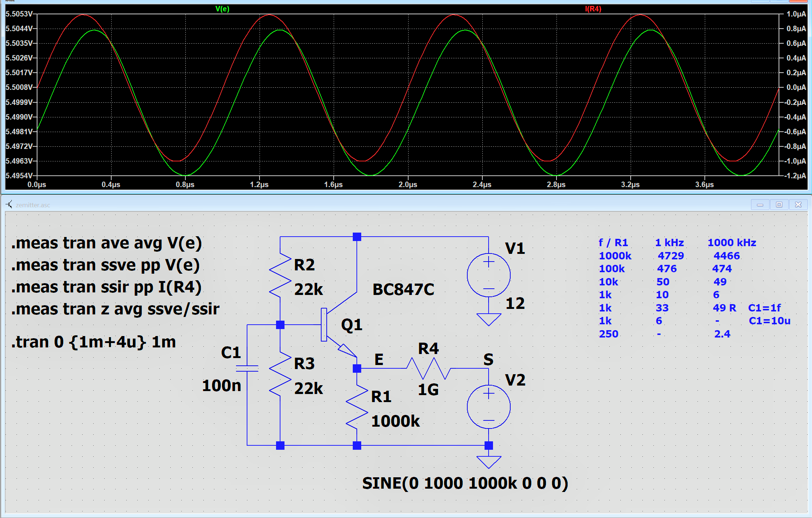Image resolution: width=812 pixels, height=518 pixels.
Task: Click the green V(e) trace label
Action: click(222, 9)
